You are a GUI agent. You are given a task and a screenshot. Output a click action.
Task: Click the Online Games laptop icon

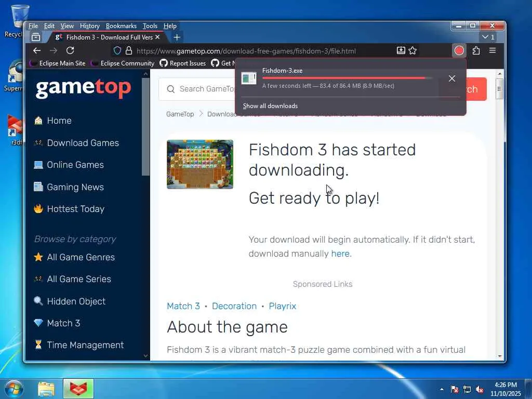pyautogui.click(x=38, y=165)
